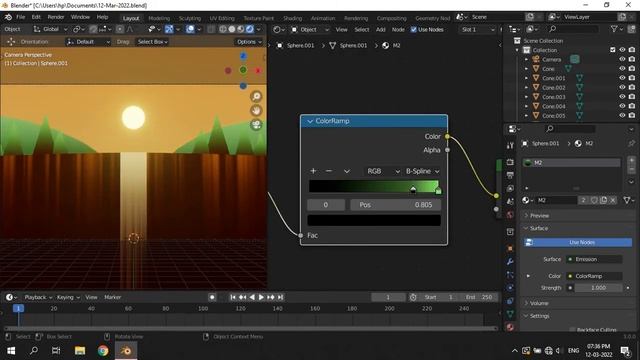This screenshot has height=360, width=640.
Task: Toggle Collection exclude checkbox in outliner
Action: 613,50
